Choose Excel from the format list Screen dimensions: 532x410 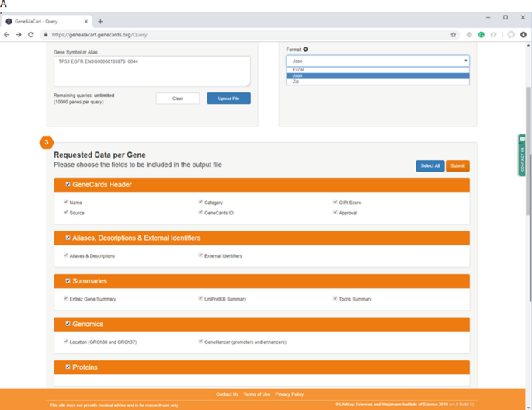299,70
